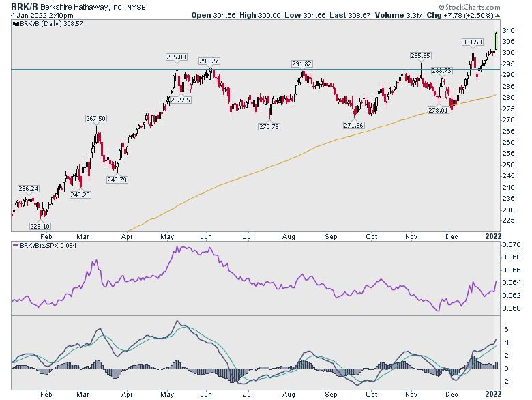Click the Jun label on the price chart axis
The width and height of the screenshot is (532, 400).
tap(206, 237)
